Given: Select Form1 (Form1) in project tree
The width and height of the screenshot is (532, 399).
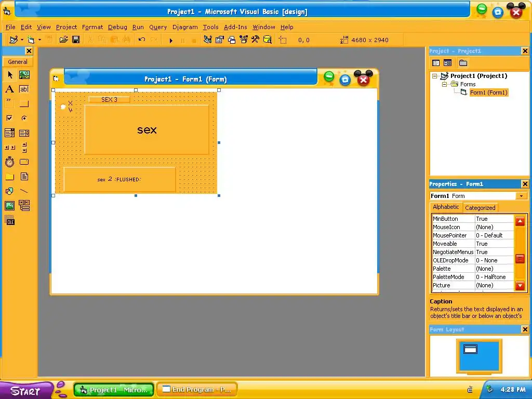Looking at the screenshot, I should (x=488, y=92).
